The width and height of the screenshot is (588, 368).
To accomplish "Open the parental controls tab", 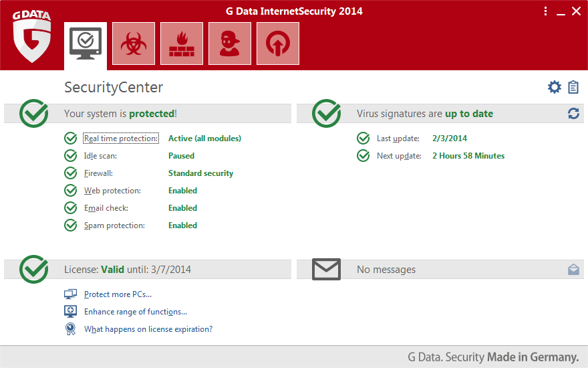I will point(230,43).
